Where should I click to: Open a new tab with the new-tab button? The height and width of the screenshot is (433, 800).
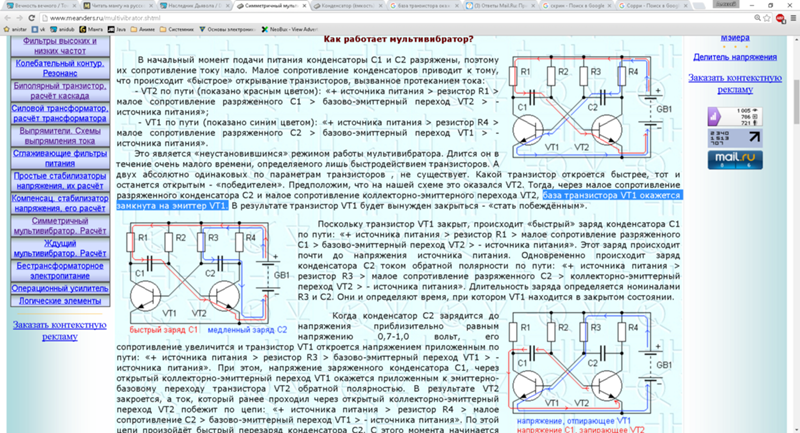coord(701,6)
